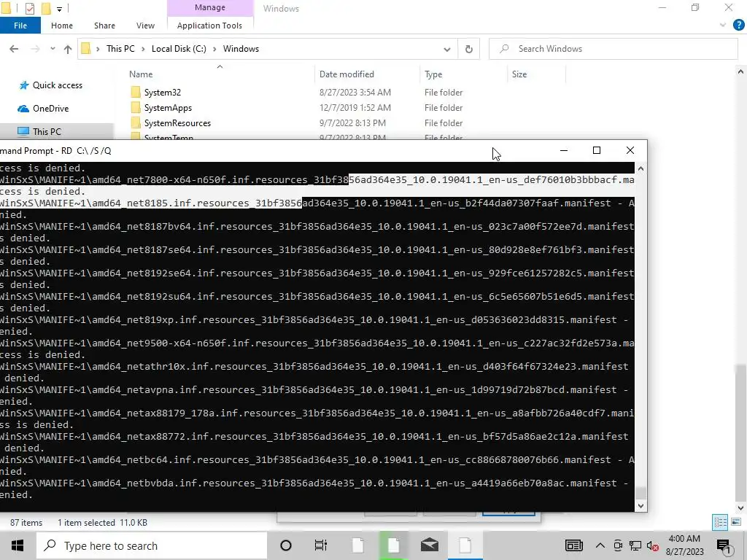Select 'This PC' in the address breadcrumb
The height and width of the screenshot is (560, 747).
(x=120, y=49)
